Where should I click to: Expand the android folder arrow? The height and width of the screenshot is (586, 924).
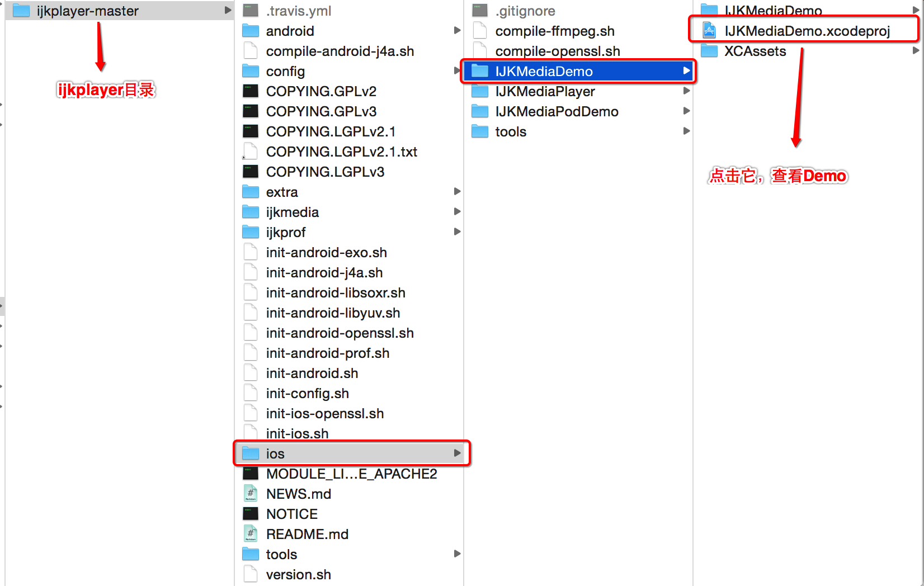click(x=457, y=30)
